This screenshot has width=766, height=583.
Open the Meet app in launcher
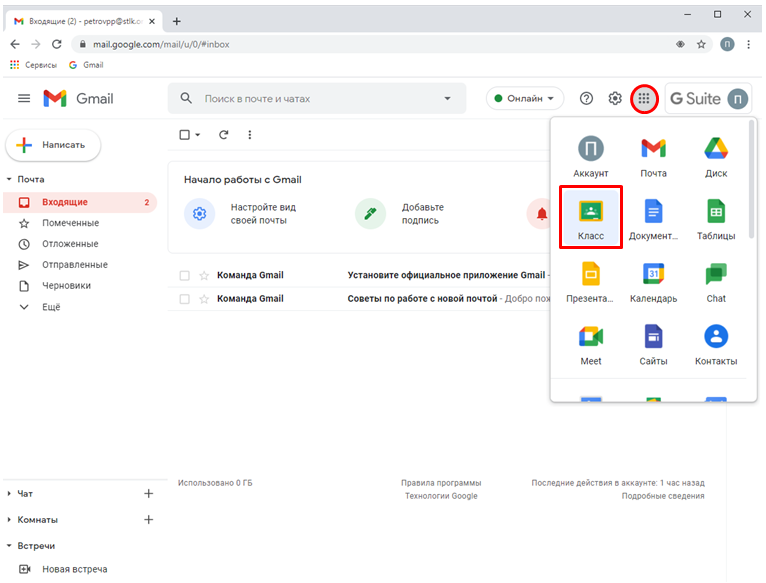pyautogui.click(x=591, y=345)
